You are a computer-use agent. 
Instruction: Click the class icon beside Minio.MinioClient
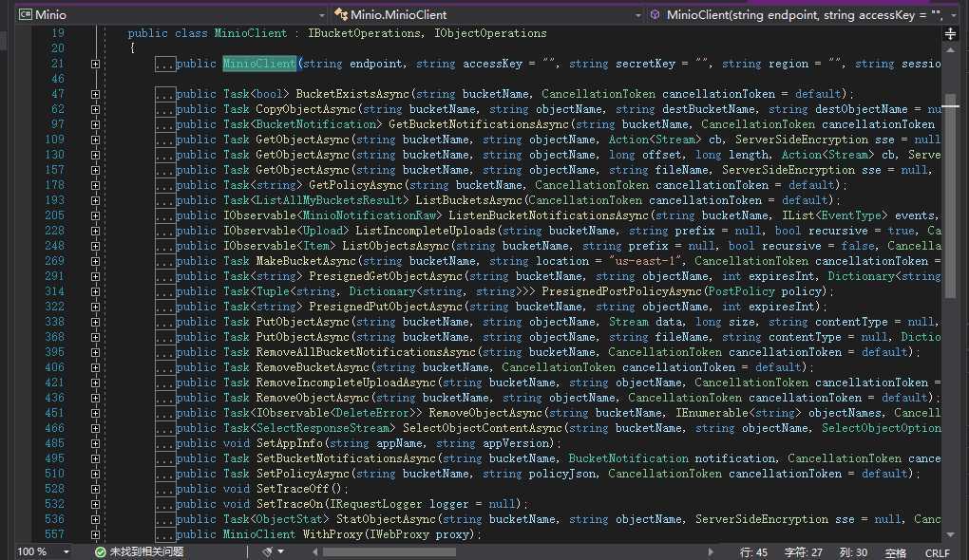340,14
